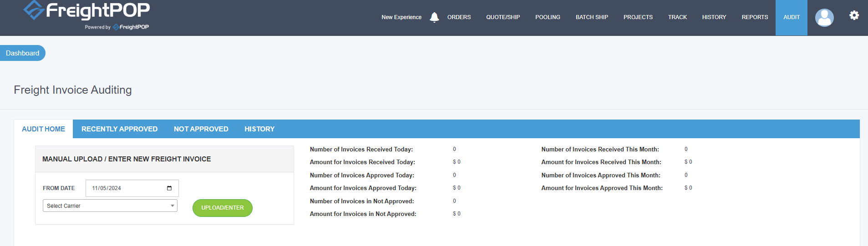Expand the Select Carrier dropdown
The width and height of the screenshot is (868, 246).
click(110, 206)
